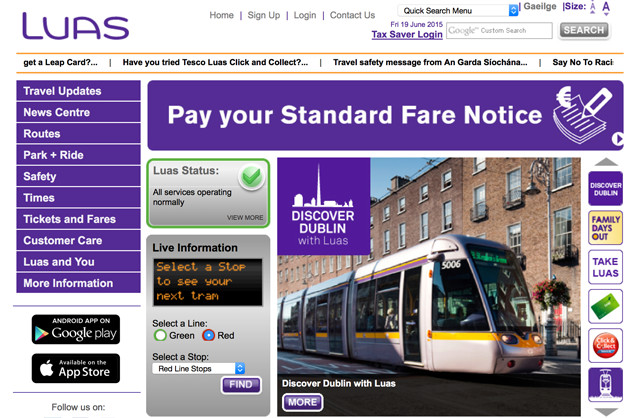Show next carousel items using the down arrow
The image size is (644, 418).
[606, 412]
